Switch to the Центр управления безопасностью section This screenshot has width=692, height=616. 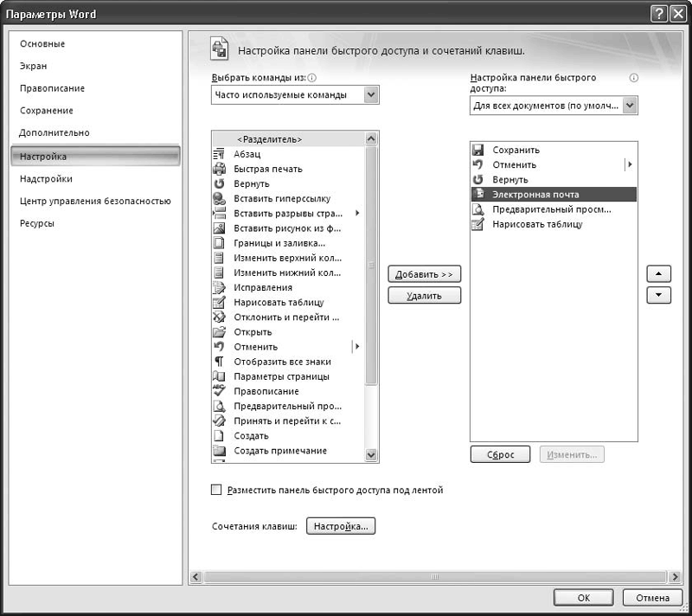(x=95, y=201)
